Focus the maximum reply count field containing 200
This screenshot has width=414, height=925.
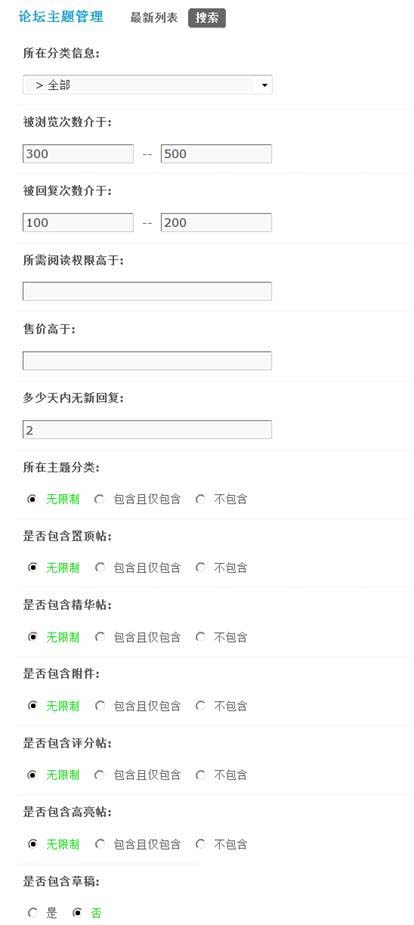tap(216, 222)
